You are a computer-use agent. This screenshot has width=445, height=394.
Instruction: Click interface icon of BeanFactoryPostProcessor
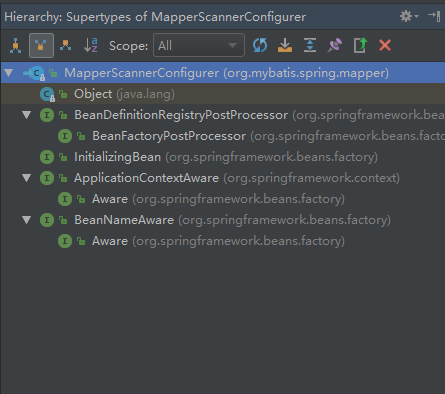65,136
